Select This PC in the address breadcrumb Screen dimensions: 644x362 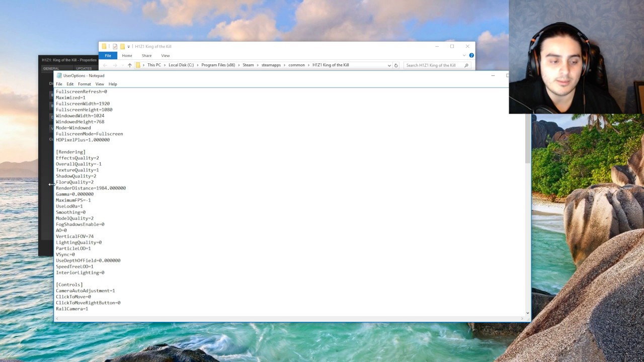154,65
